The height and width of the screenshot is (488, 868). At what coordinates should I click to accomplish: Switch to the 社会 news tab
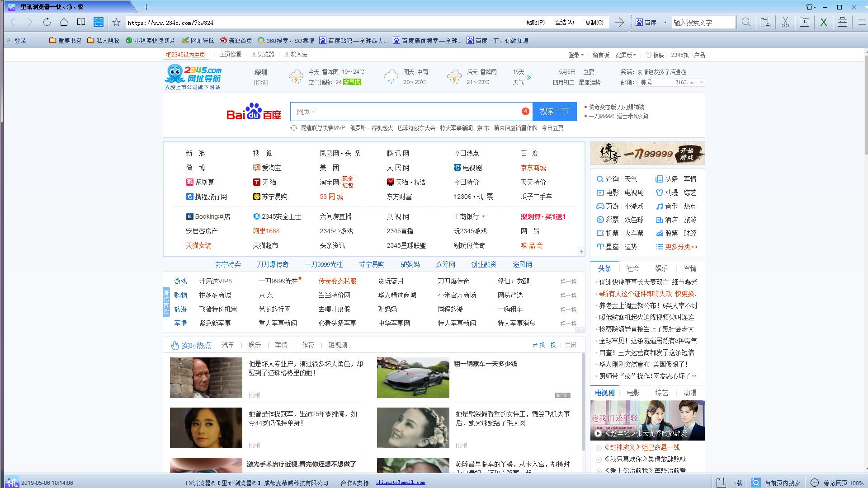[x=632, y=268]
